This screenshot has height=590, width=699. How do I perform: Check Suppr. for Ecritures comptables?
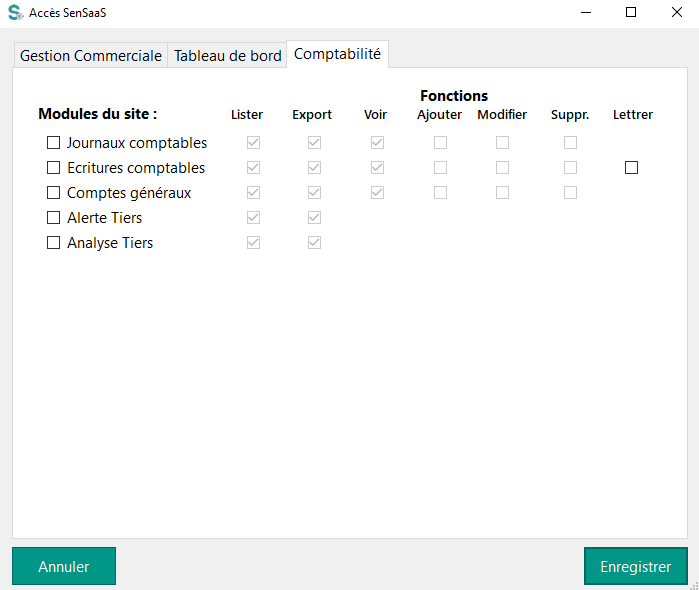[570, 168]
